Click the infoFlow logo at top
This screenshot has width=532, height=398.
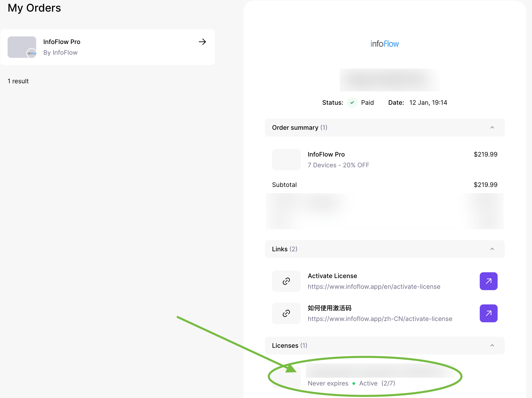pos(384,44)
